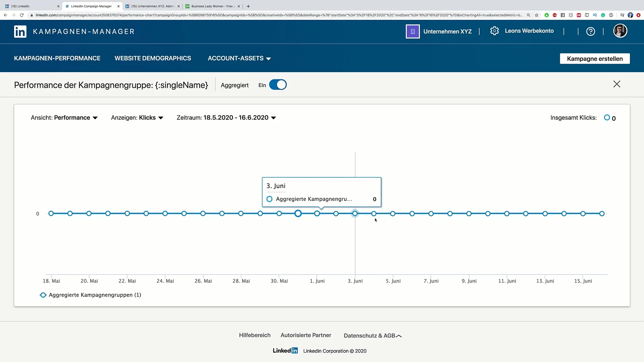Screen dimensions: 644x362
Task: Click the 1. Juni axis label
Action: click(x=317, y=281)
